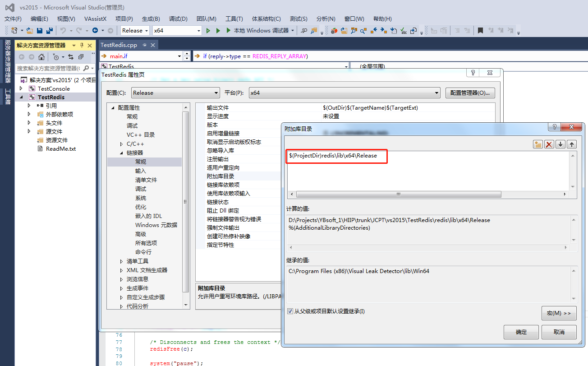This screenshot has height=366, width=588.
Task: Click the refresh icon in 解决方案资源管理器
Action: point(71,57)
